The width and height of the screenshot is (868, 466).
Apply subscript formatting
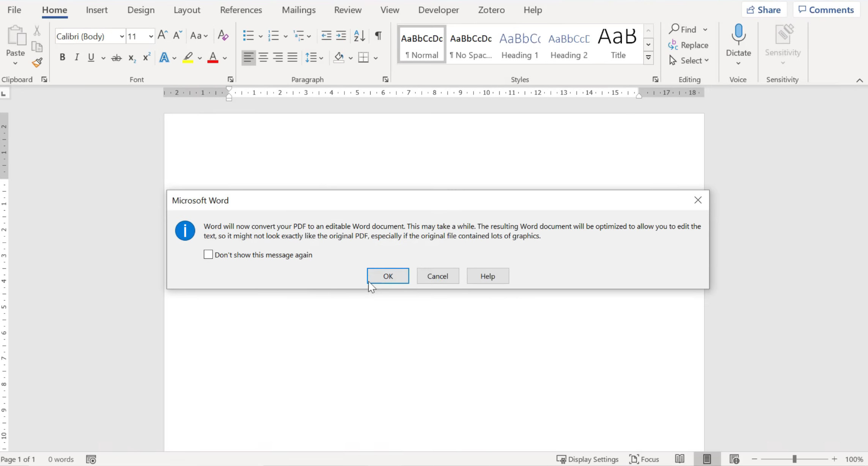132,58
